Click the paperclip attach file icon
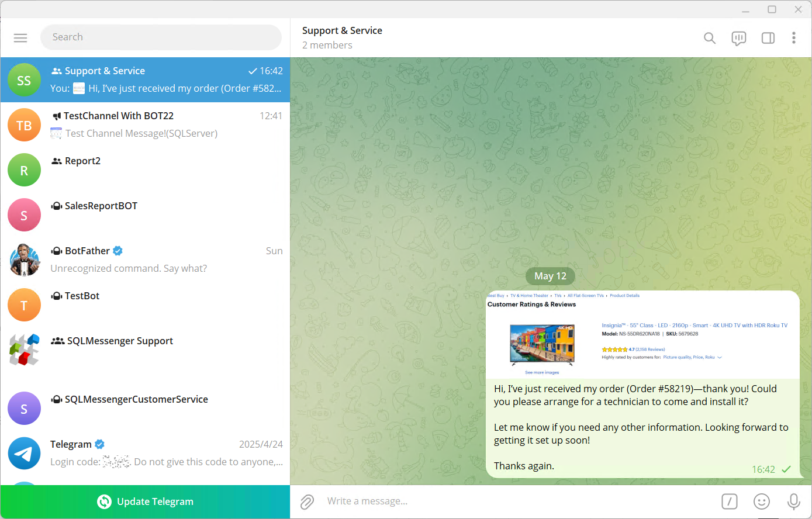Viewport: 812px width, 519px height. (307, 501)
